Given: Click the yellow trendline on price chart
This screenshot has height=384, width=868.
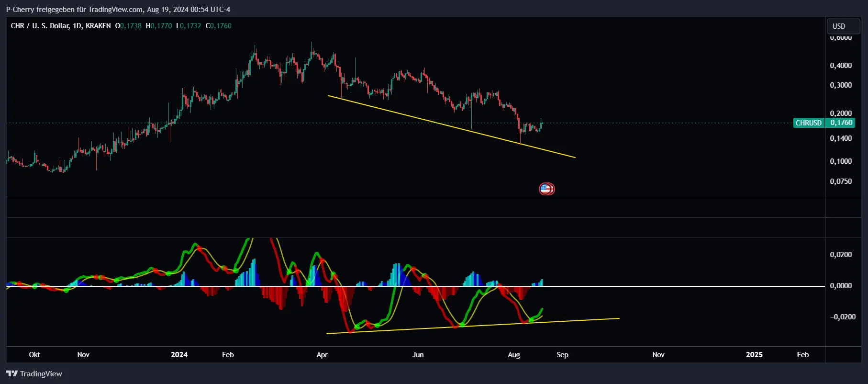Looking at the screenshot, I should [451, 126].
